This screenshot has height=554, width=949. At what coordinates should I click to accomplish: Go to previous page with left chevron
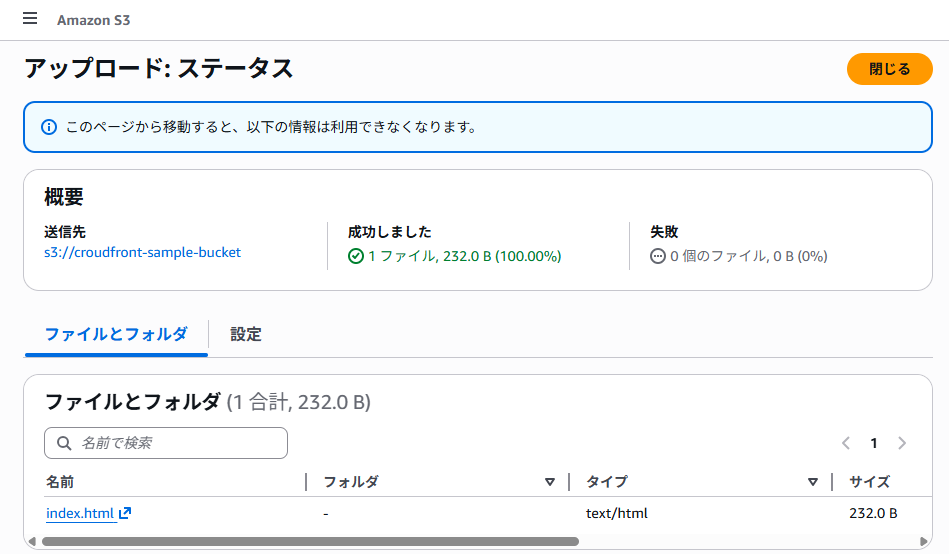click(x=846, y=443)
